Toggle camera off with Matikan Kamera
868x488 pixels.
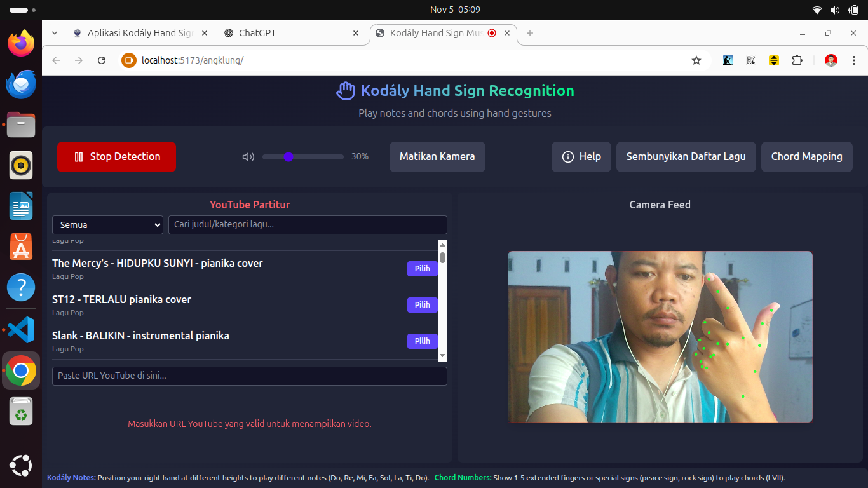click(437, 157)
